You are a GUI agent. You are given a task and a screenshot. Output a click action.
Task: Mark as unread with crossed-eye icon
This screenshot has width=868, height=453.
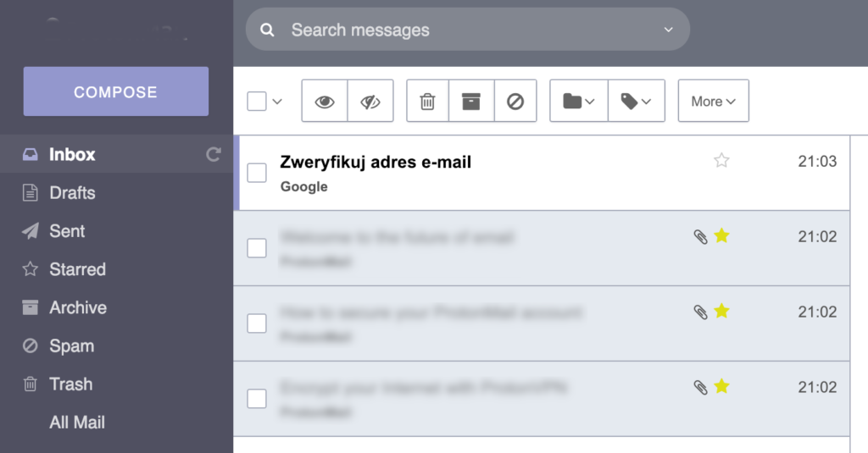(371, 102)
